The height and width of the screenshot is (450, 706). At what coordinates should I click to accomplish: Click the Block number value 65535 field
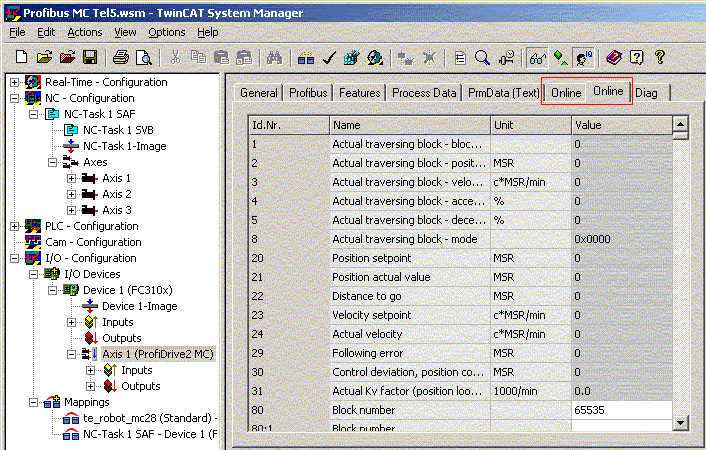tap(622, 410)
